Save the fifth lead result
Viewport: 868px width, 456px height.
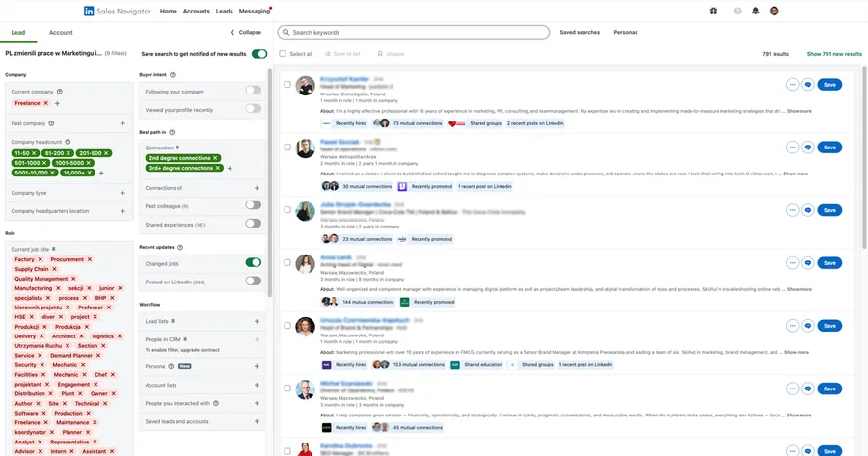[829, 326]
